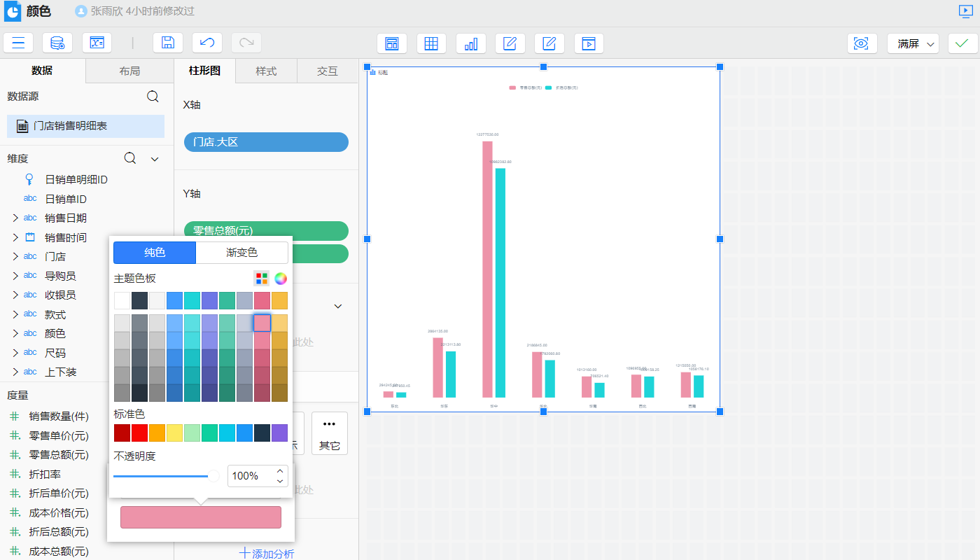This screenshot has width=980, height=560.
Task: Pick the purple swatch in 标准色 row
Action: (279, 433)
